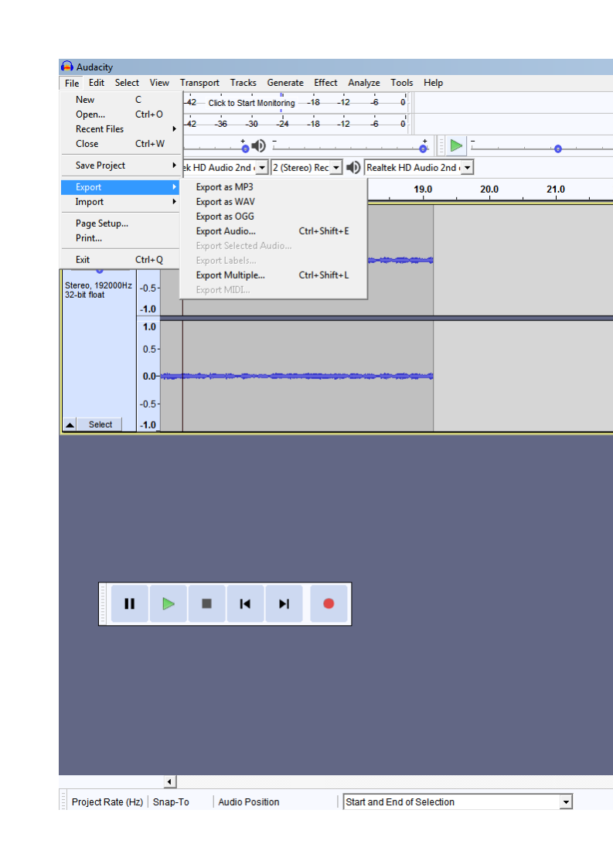Choose Close from File menu

click(120, 143)
